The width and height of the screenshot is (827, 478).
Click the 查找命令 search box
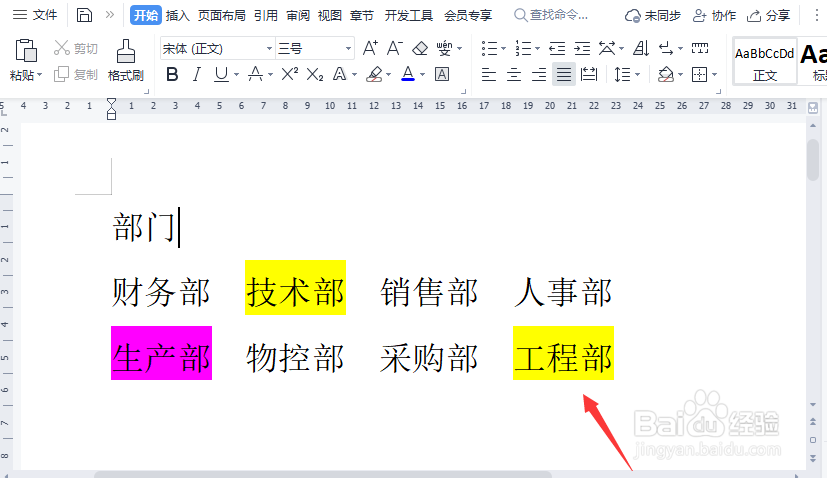pos(551,15)
